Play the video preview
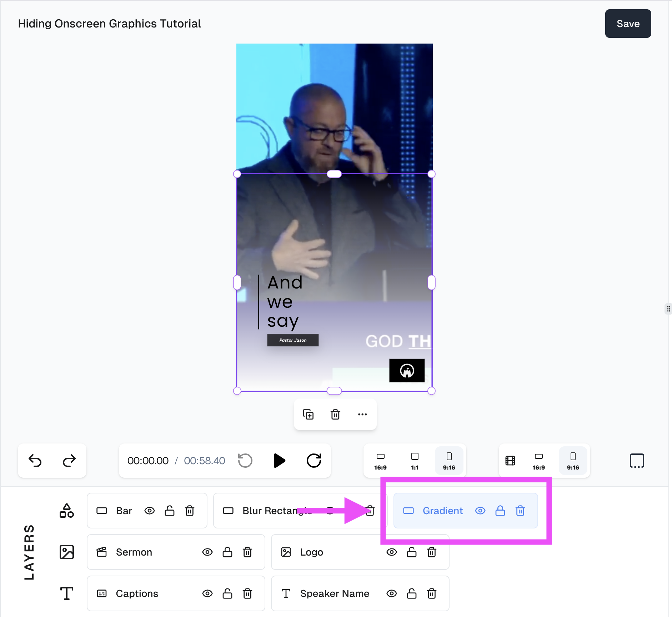 279,461
